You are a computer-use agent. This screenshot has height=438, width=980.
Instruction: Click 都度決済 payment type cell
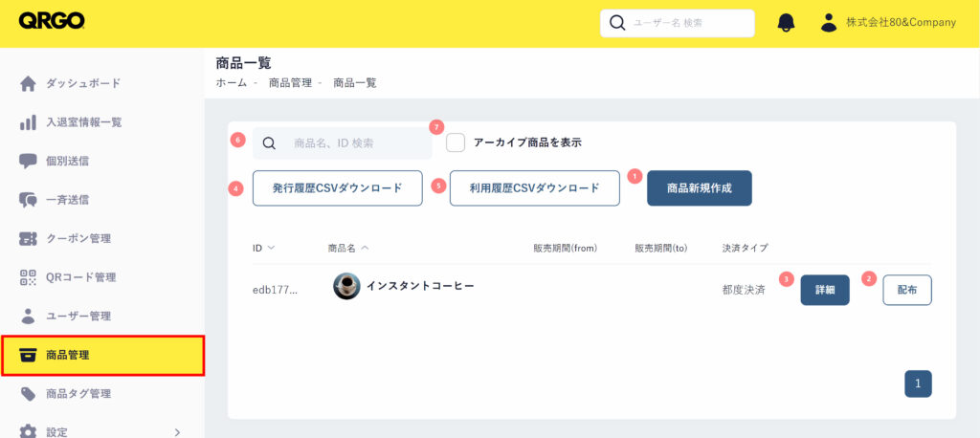coord(744,291)
